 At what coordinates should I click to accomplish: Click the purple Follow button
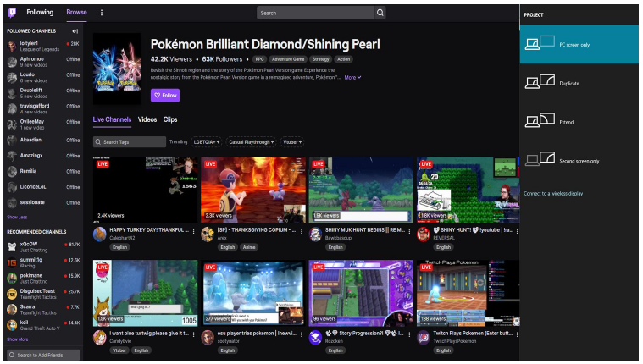click(x=165, y=95)
